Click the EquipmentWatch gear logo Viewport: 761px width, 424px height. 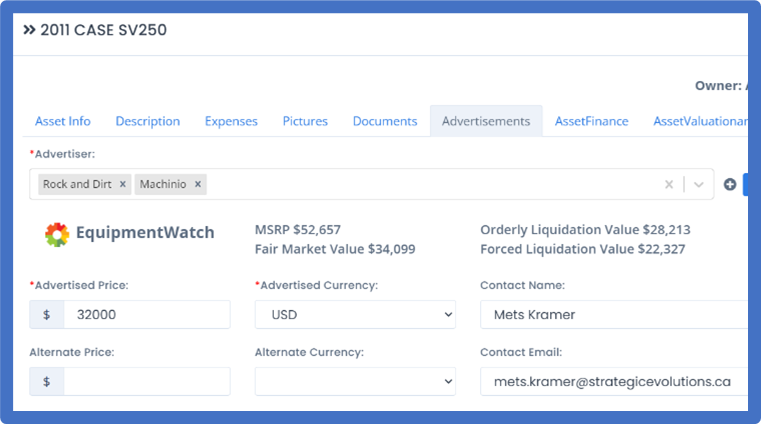(x=57, y=234)
